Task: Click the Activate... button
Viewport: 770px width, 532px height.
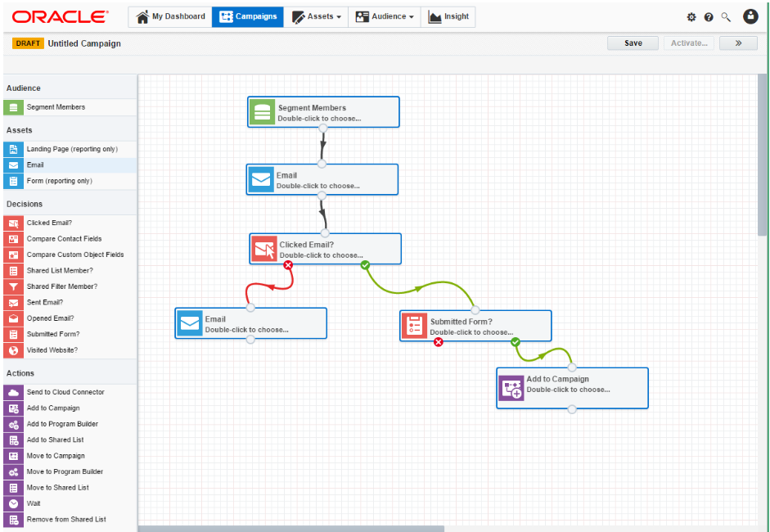Action: pos(689,43)
